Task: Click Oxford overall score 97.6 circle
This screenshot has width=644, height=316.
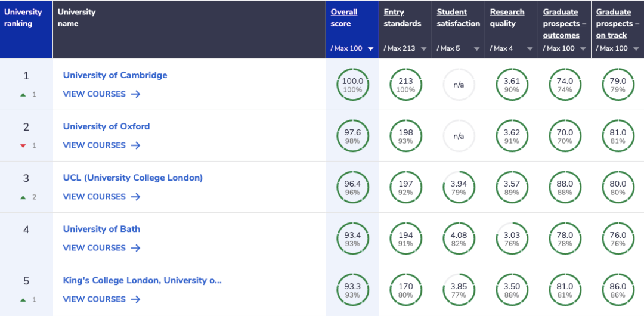Action: [353, 136]
